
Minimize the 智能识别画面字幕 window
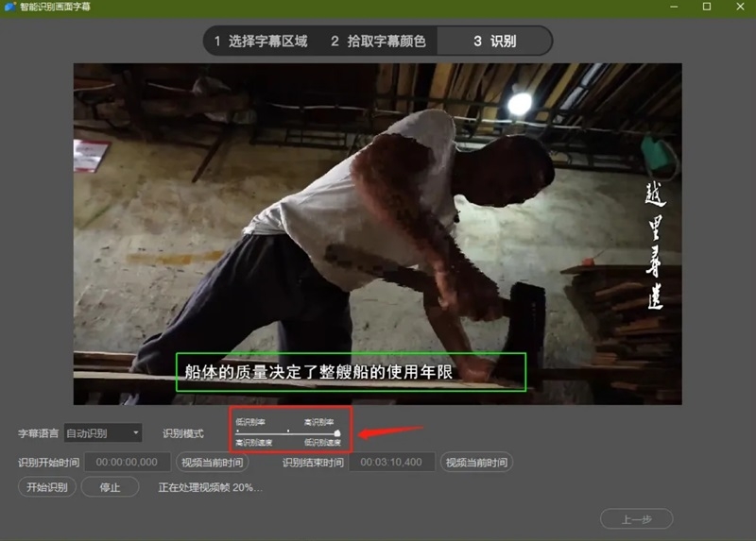tap(674, 7)
